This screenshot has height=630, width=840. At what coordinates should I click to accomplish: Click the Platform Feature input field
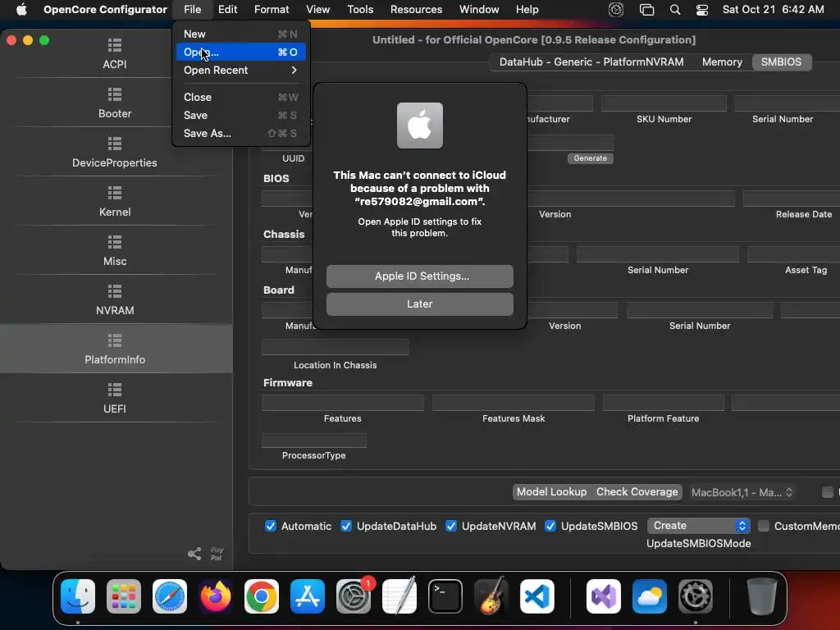pos(663,402)
